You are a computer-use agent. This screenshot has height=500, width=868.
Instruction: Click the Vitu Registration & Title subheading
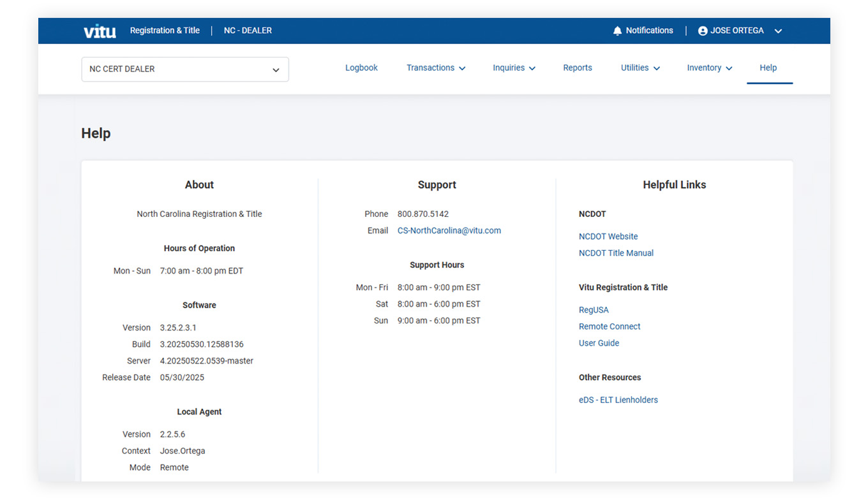pos(623,288)
